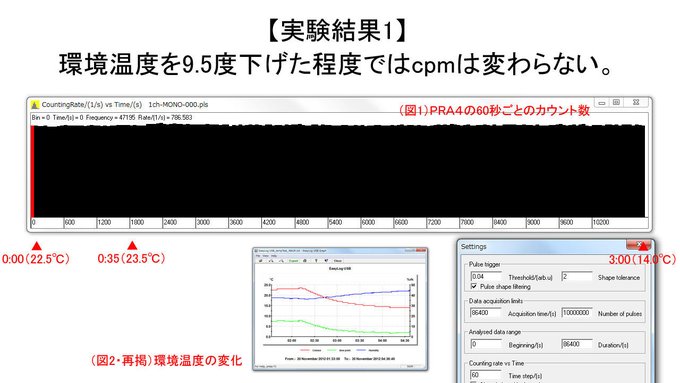Screen dimensions: 680x383
Task: Click the 9000 tick on time axis
Action: coord(533,223)
